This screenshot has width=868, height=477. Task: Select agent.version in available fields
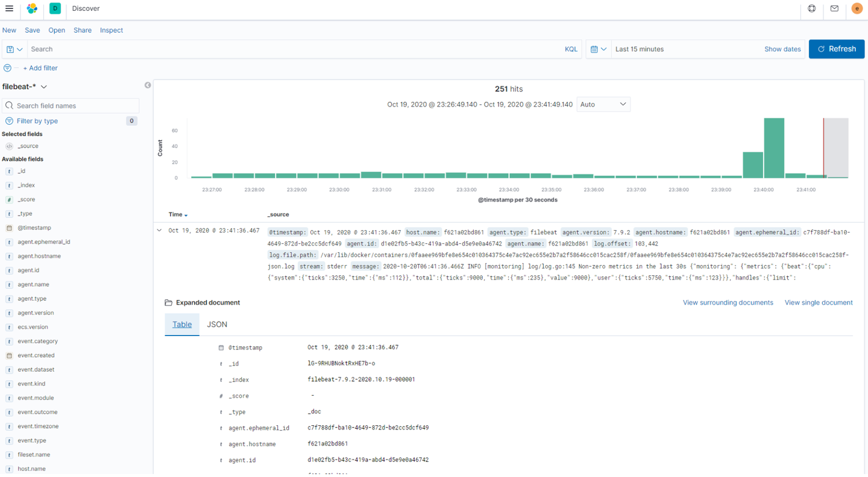(36, 313)
